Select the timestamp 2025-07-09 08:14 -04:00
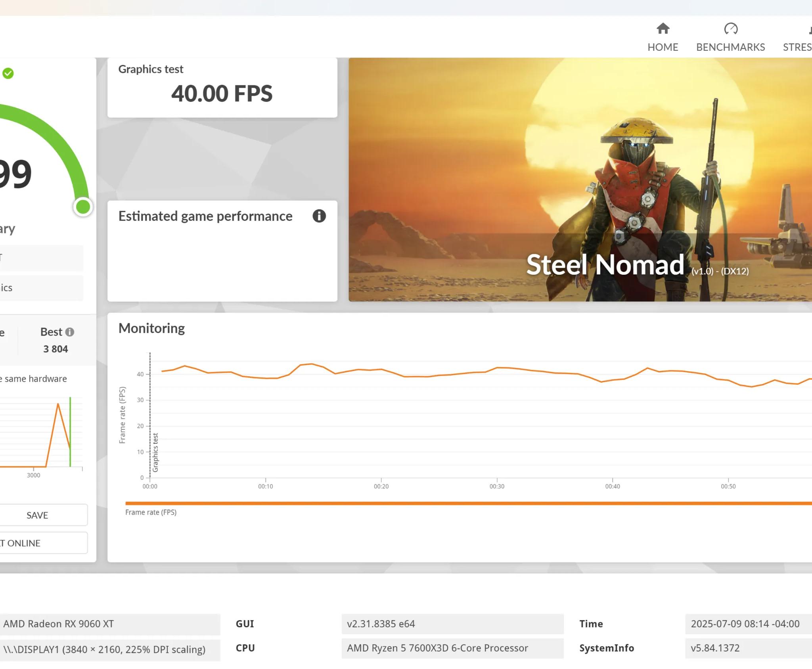 pos(748,624)
